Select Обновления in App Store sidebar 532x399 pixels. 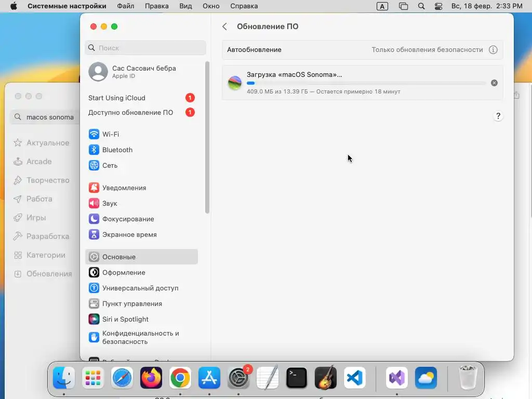point(43,274)
